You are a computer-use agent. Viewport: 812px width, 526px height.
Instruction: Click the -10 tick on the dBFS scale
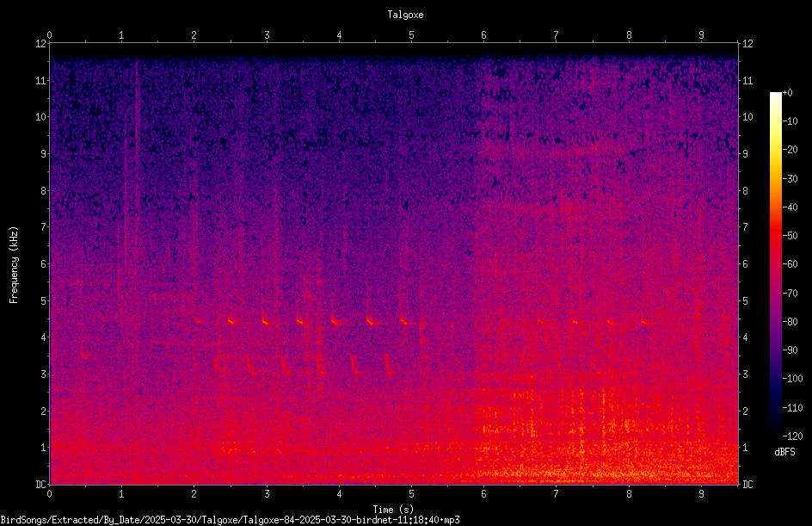click(790, 121)
